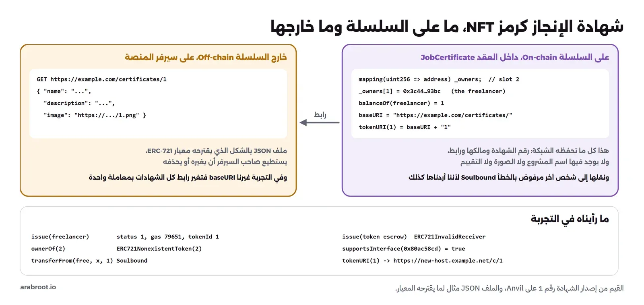Select the On-chain JobCertificate panel heading
644x305 pixels.
[x=515, y=57]
